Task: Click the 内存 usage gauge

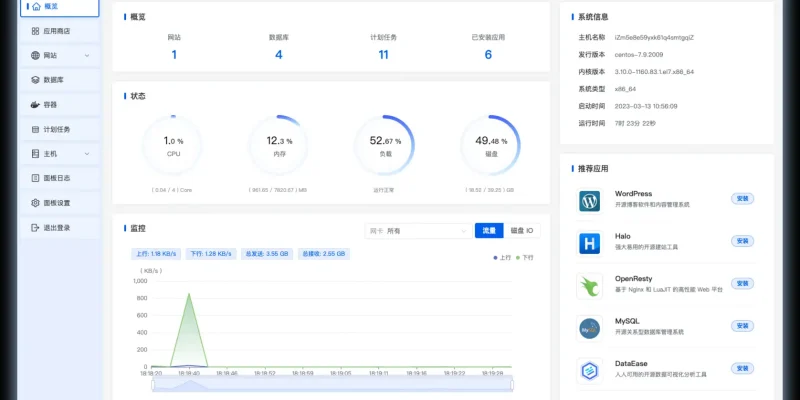Action: click(279, 145)
